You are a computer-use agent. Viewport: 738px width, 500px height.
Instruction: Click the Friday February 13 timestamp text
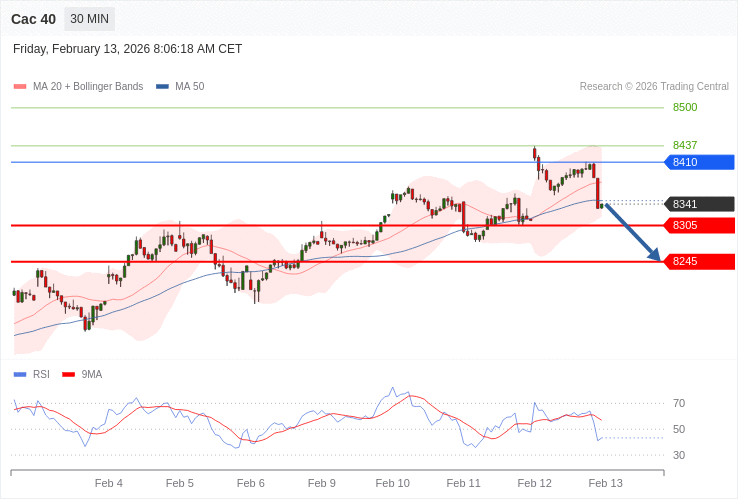[127, 49]
